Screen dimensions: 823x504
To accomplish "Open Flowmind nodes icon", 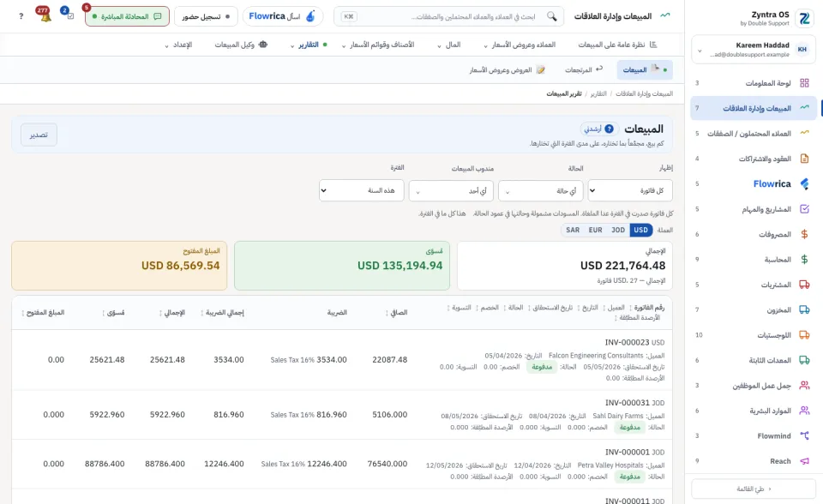I will (804, 435).
